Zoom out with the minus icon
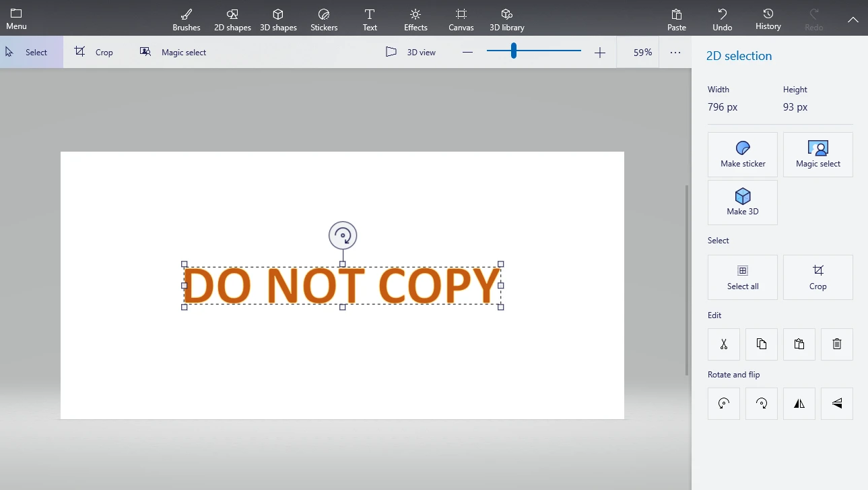This screenshot has width=868, height=490. 467,53
